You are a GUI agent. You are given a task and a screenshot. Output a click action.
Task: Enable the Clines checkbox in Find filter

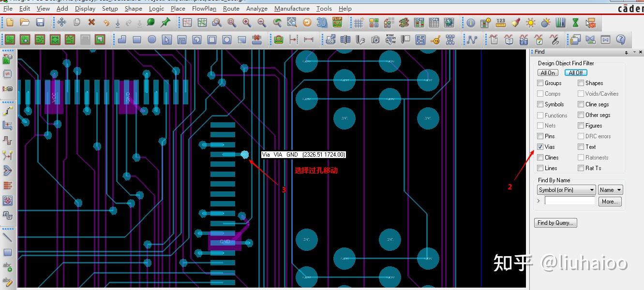(540, 157)
